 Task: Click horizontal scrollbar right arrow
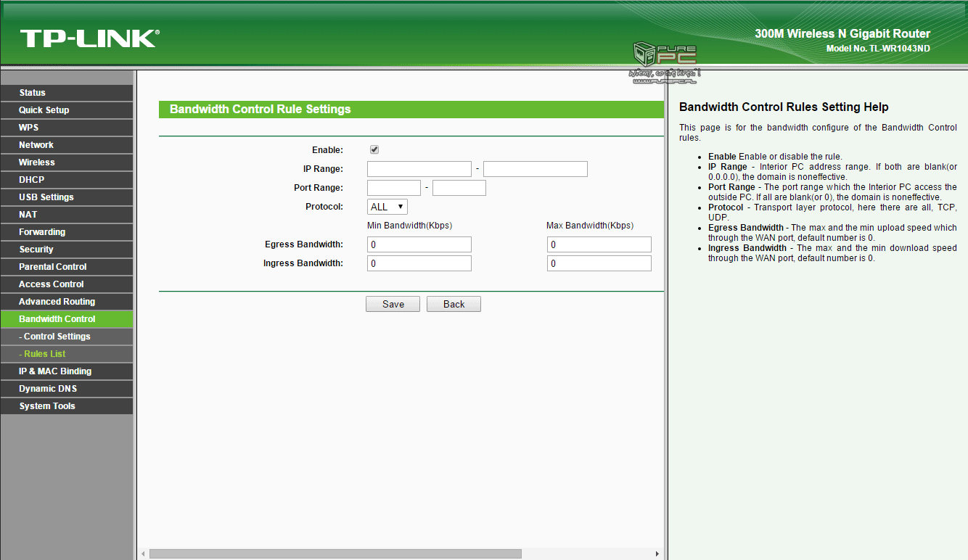point(657,553)
